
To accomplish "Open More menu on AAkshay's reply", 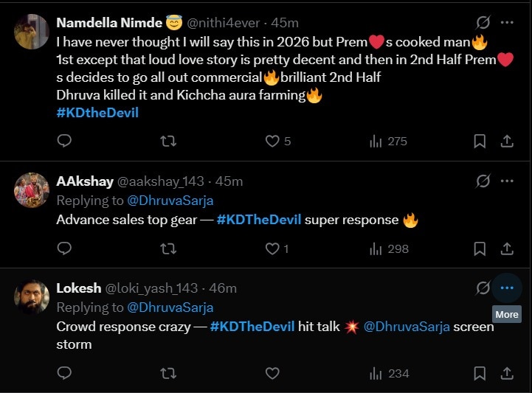I will [x=507, y=181].
